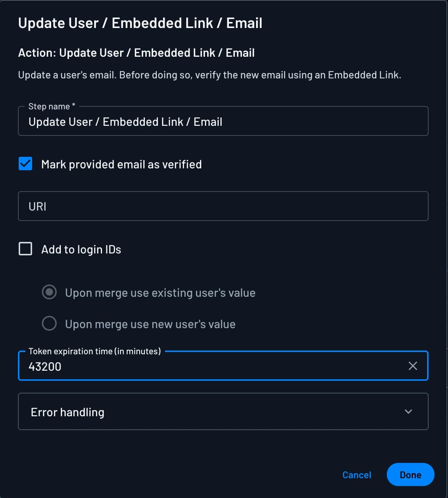
Task: Choose Upon merge use existing user's value
Action: (x=49, y=292)
